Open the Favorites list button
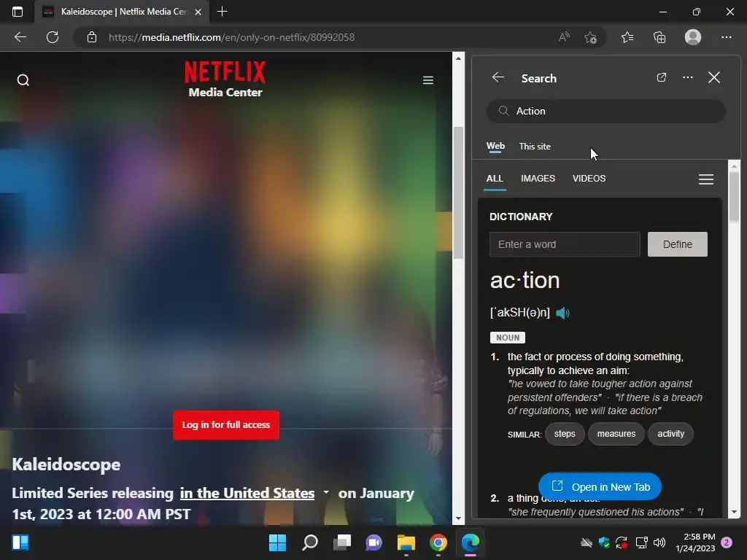Image resolution: width=747 pixels, height=560 pixels. pos(627,37)
